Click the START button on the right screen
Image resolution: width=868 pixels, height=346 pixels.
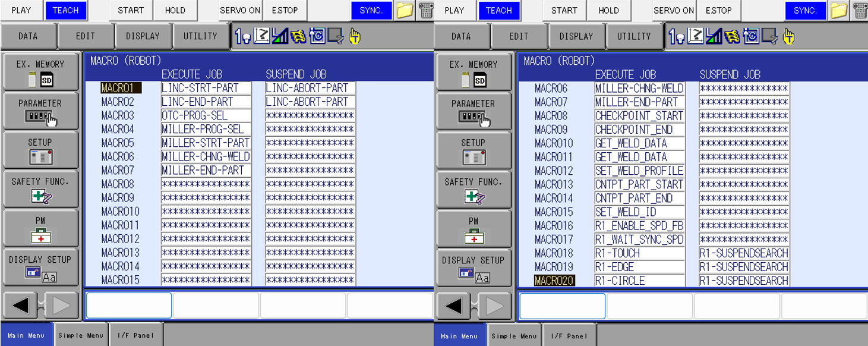click(x=564, y=10)
